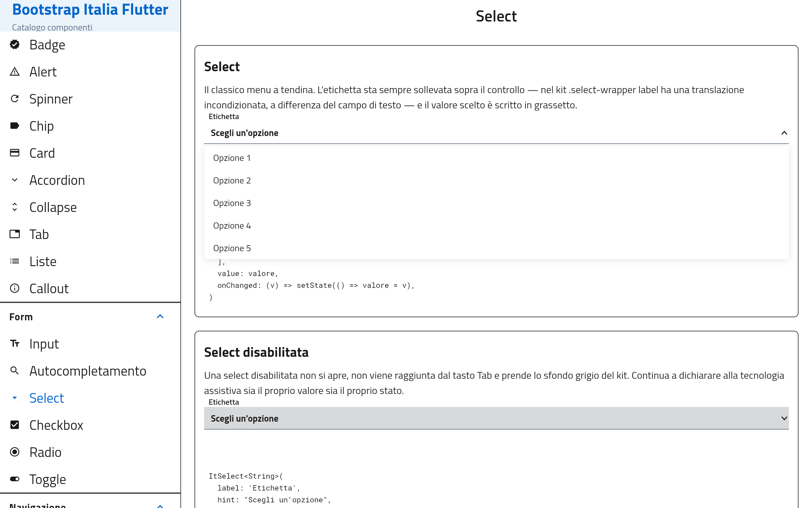Choose Opzione 3 from the dropdown
The width and height of the screenshot is (812, 508).
pyautogui.click(x=496, y=203)
